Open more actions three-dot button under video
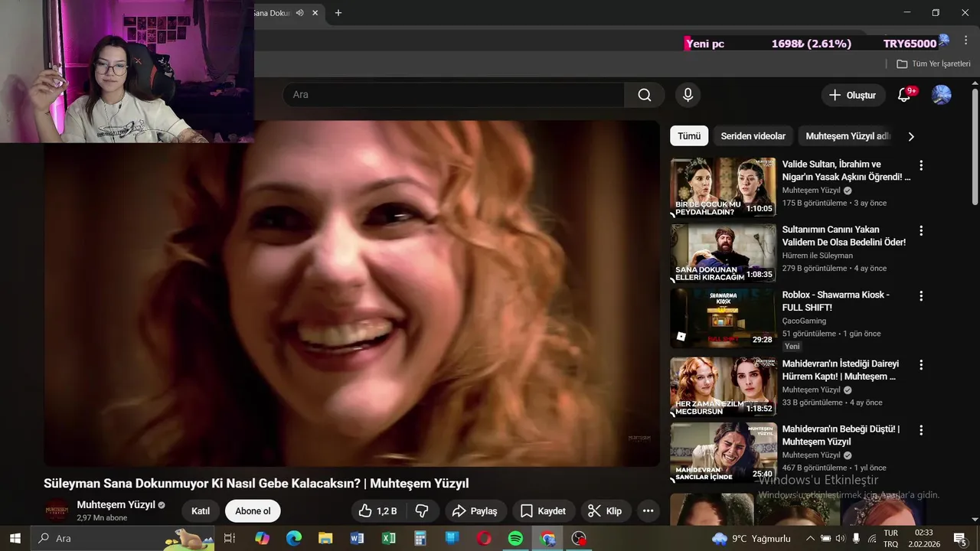Screen dimensions: 980x551 (x=648, y=511)
